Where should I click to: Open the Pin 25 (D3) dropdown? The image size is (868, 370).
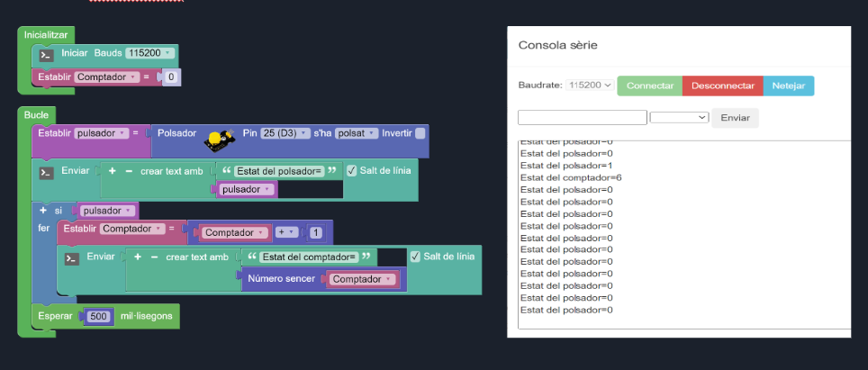coord(285,133)
